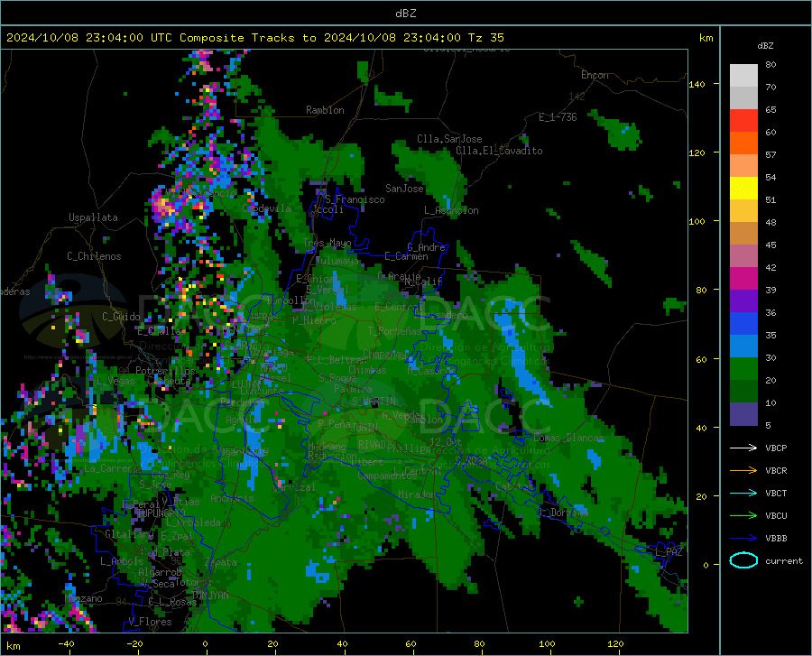Click the Mirador map label
The image size is (812, 656).
tap(418, 494)
